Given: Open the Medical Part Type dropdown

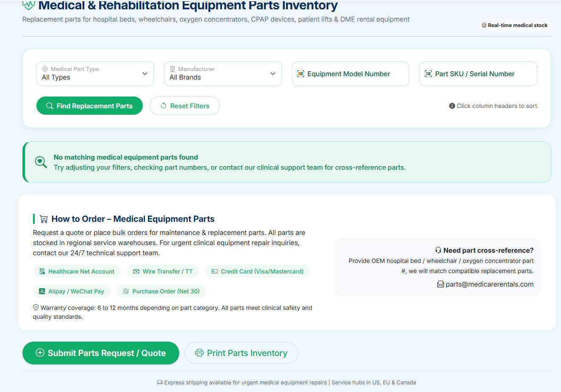Looking at the screenshot, I should click(95, 74).
